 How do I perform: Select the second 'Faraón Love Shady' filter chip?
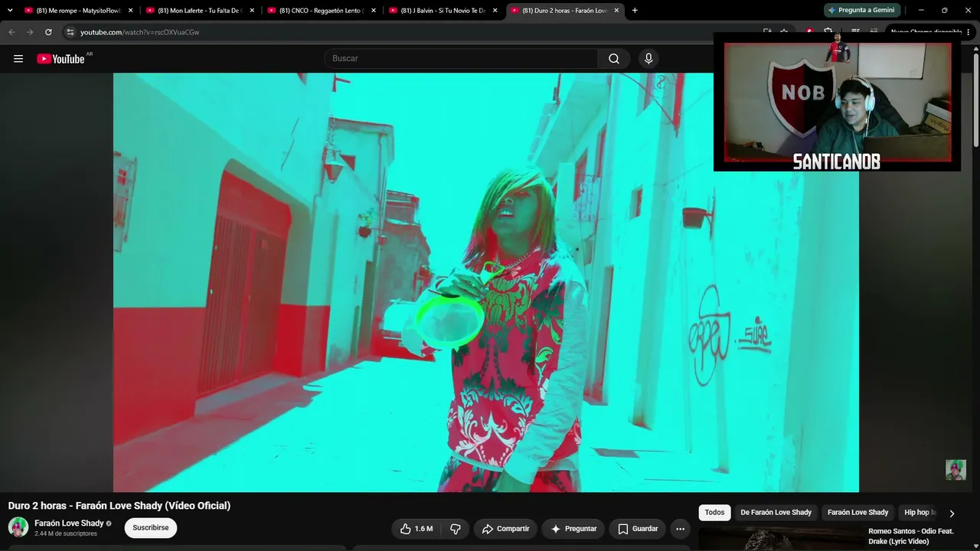coord(857,513)
